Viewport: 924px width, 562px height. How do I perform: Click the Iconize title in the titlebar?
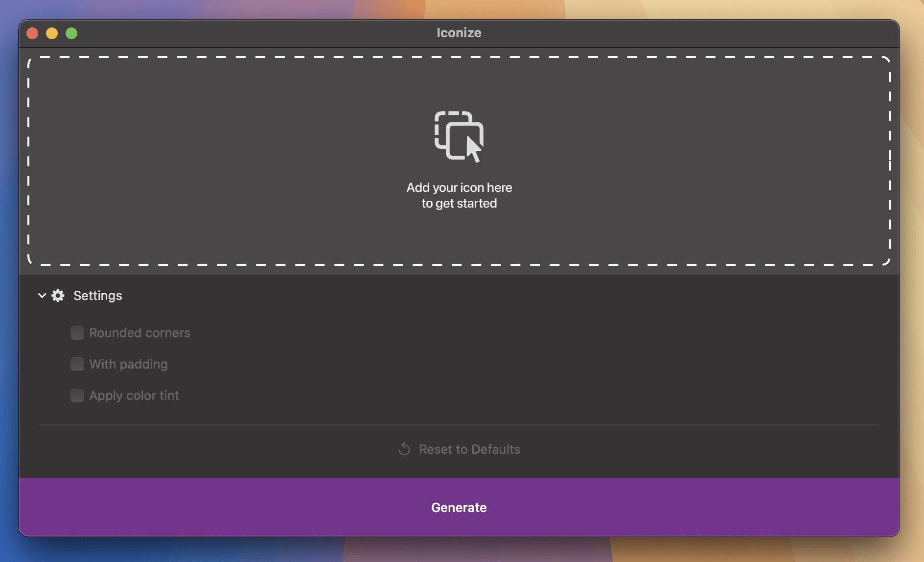click(458, 33)
